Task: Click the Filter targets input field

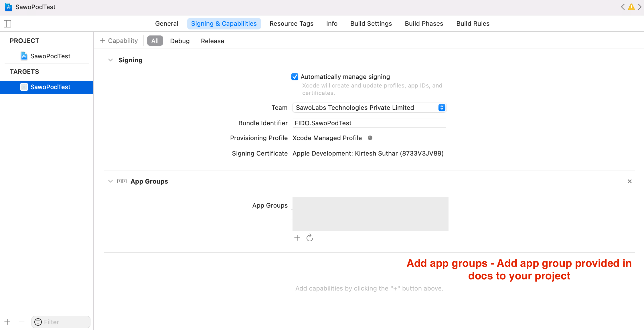Action: (61, 322)
